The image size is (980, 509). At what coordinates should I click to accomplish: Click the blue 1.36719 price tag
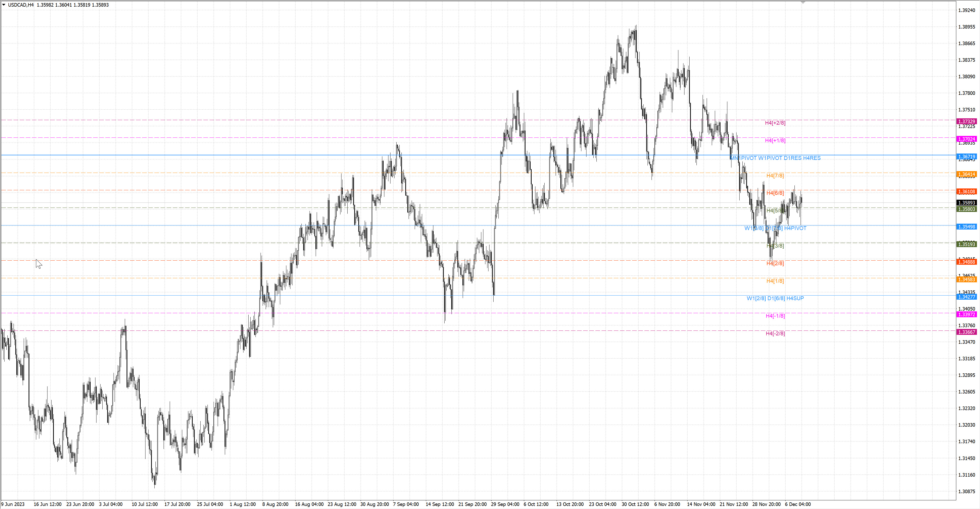pos(966,157)
